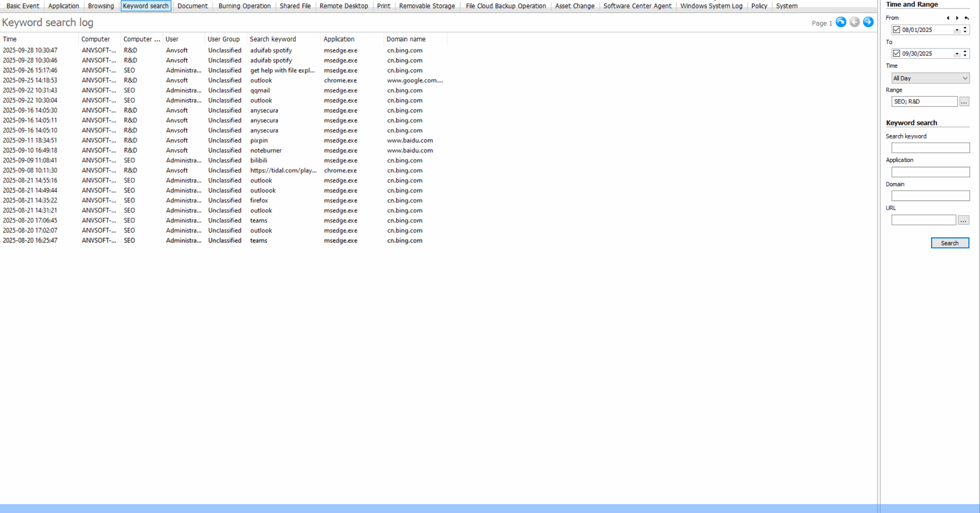Open the Removable Storage tab
The image size is (980, 513).
(427, 6)
